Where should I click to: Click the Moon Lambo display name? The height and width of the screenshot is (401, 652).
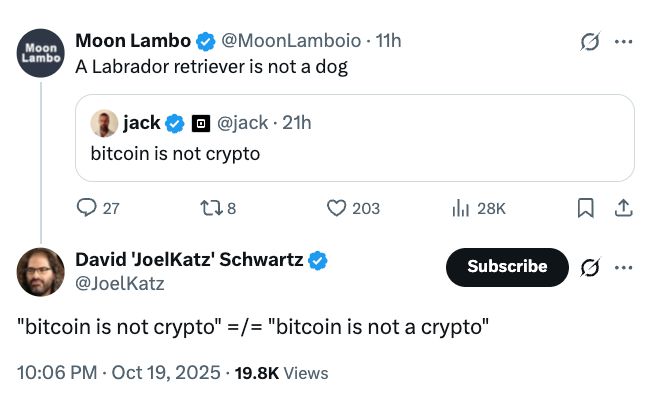click(x=133, y=41)
